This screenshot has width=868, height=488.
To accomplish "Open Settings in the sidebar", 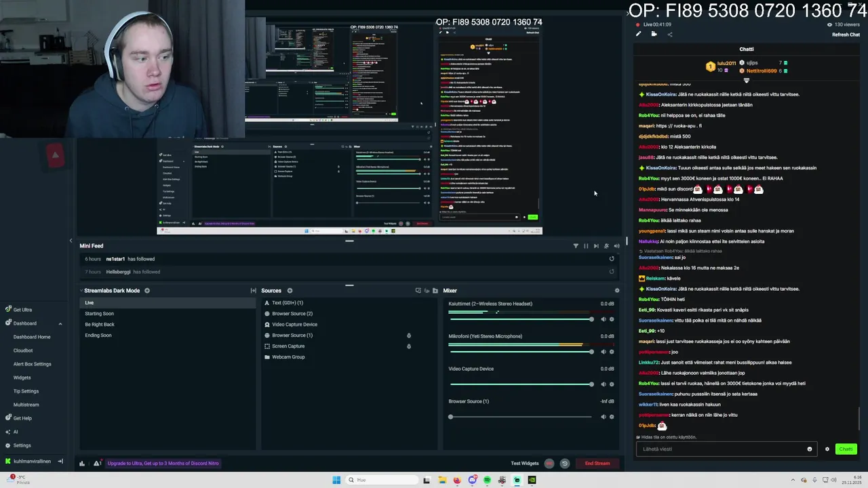I will point(18,445).
